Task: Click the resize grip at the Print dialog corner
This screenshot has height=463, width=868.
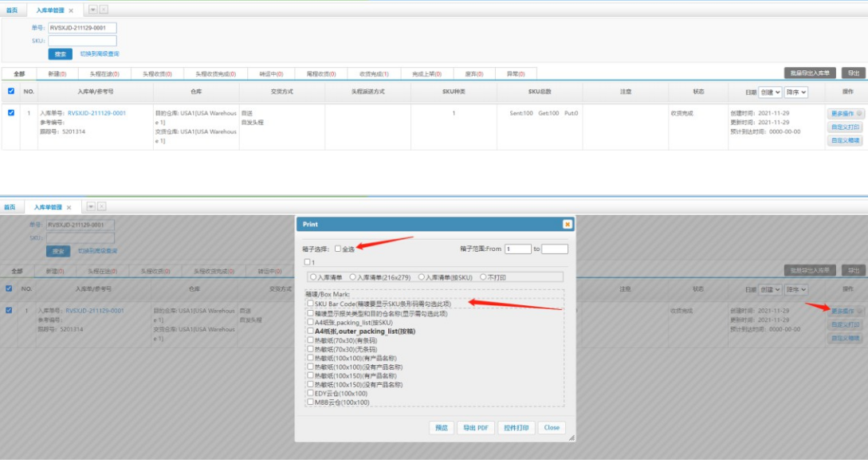Action: [571, 437]
